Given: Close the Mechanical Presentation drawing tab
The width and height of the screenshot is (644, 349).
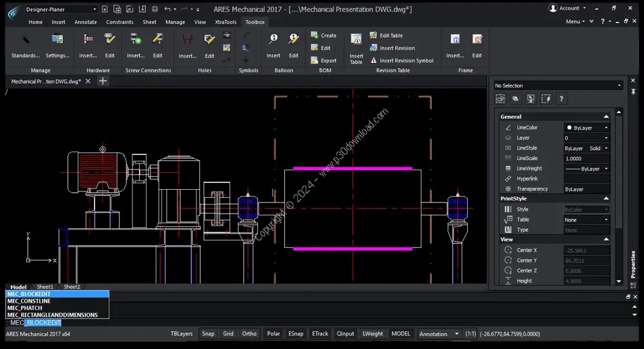Looking at the screenshot, I should pyautogui.click(x=88, y=81).
